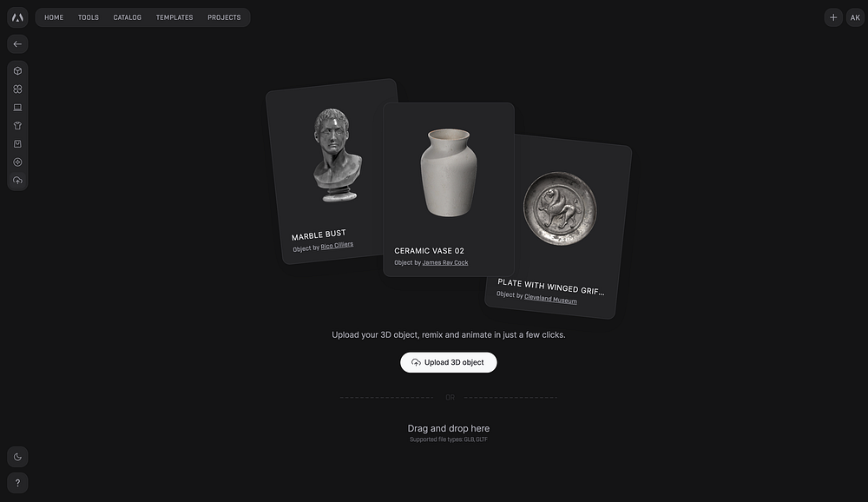Open the four-petal shapes icon in sidebar
This screenshot has width=868, height=502.
pos(17,89)
